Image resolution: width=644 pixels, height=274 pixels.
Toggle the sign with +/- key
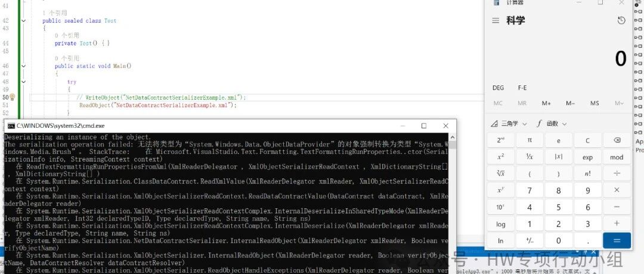pyautogui.click(x=530, y=241)
